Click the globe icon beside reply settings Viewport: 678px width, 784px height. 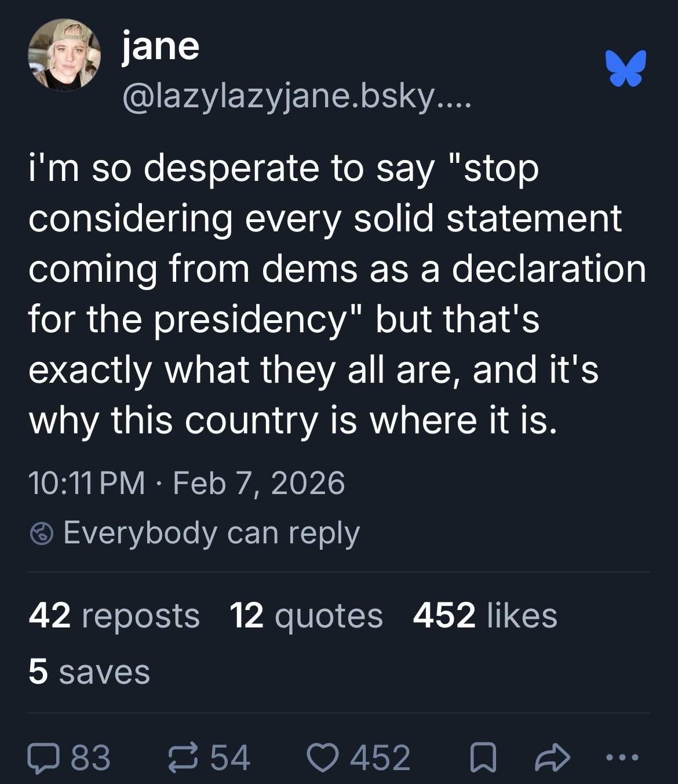point(41,533)
